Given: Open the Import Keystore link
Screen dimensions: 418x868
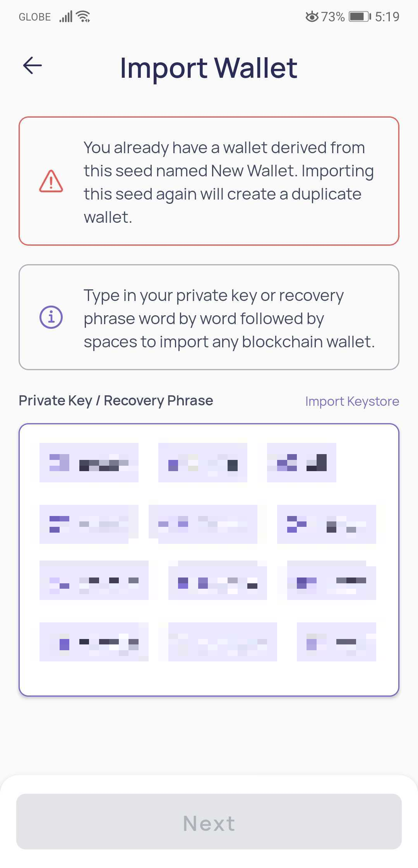Looking at the screenshot, I should point(352,401).
